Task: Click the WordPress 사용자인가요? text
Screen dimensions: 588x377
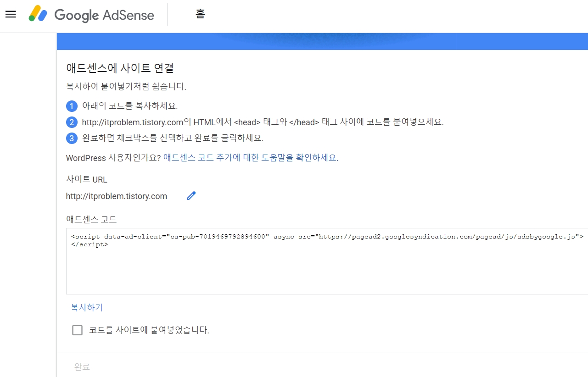Action: 113,158
